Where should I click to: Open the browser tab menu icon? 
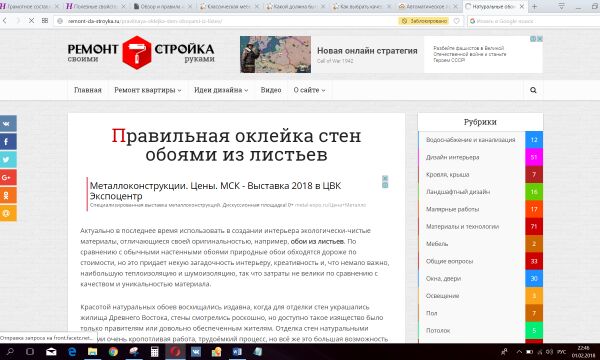561,6
